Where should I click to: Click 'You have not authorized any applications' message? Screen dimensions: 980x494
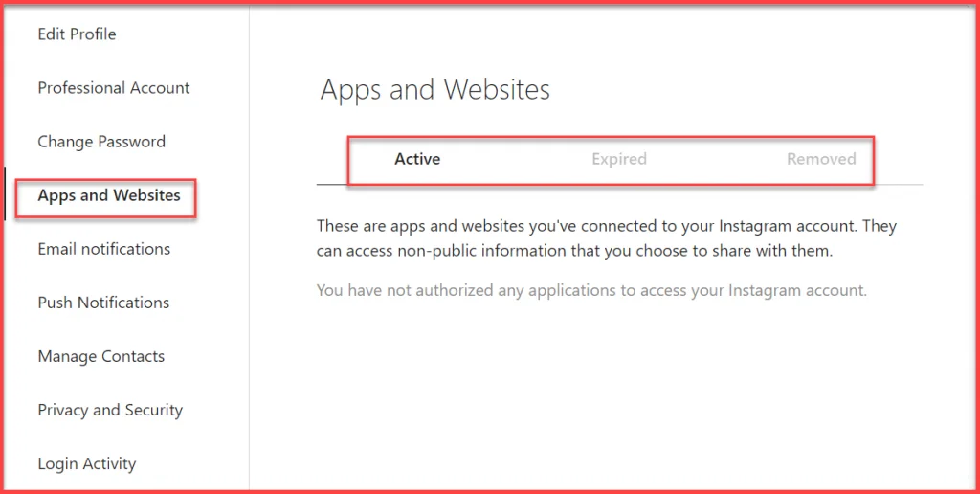591,291
